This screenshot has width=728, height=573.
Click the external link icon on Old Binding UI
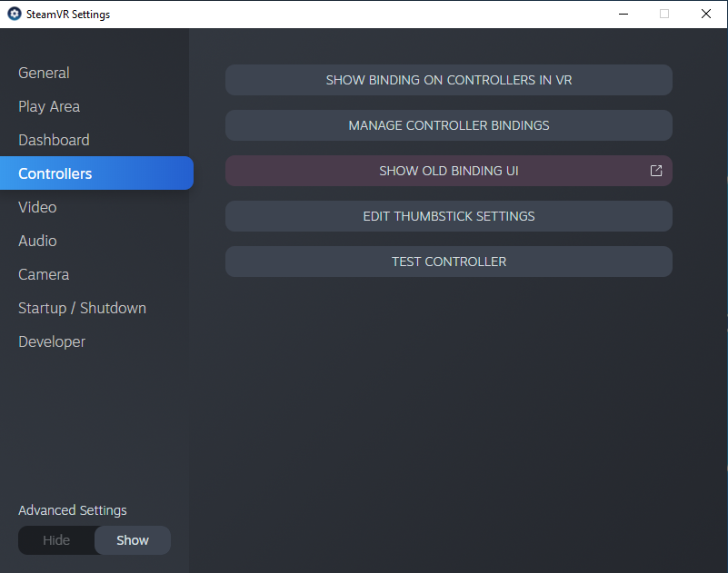click(656, 171)
